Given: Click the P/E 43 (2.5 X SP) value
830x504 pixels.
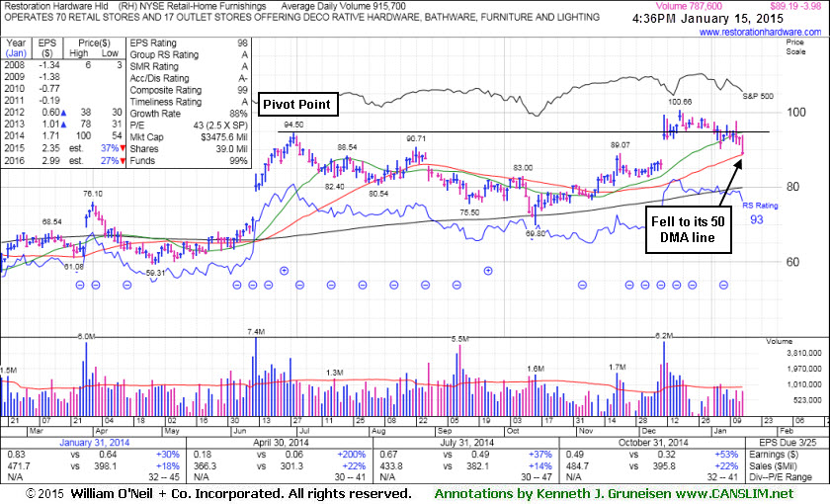Looking at the screenshot, I should point(220,126).
